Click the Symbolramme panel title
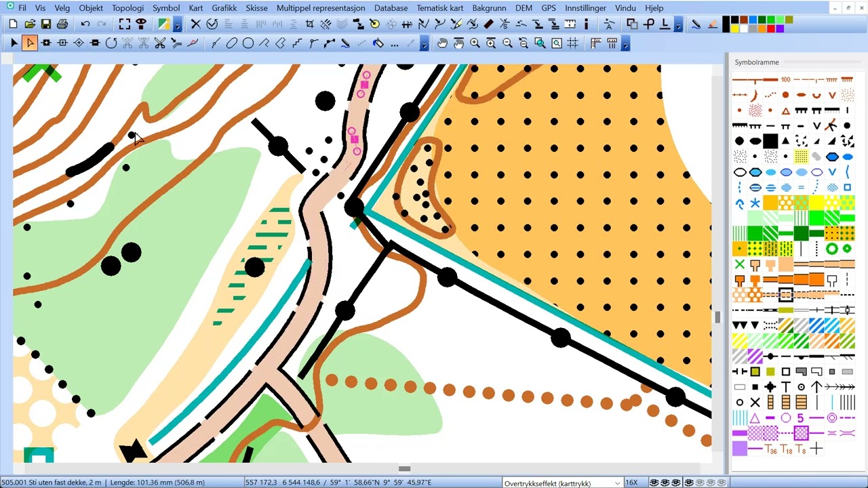Image resolution: width=868 pixels, height=488 pixels. 757,62
